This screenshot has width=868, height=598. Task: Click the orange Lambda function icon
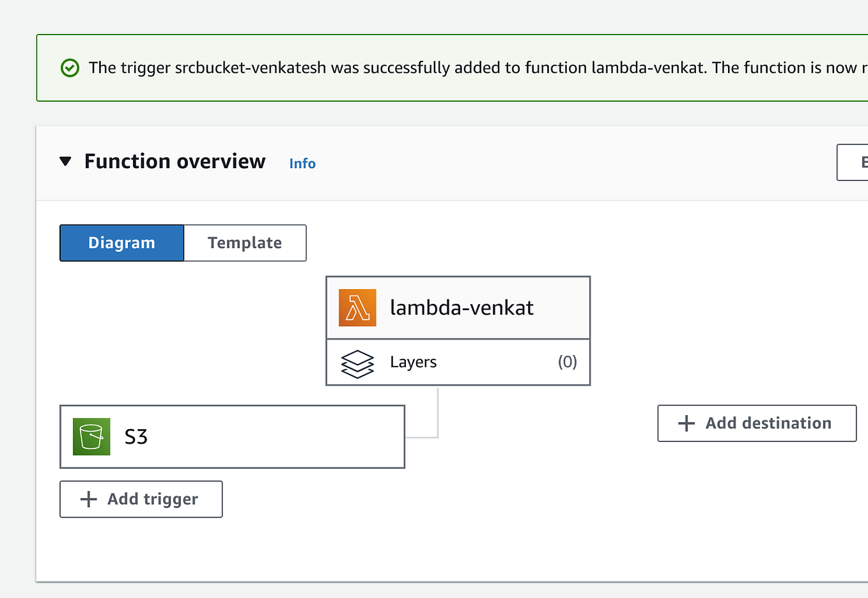tap(357, 308)
